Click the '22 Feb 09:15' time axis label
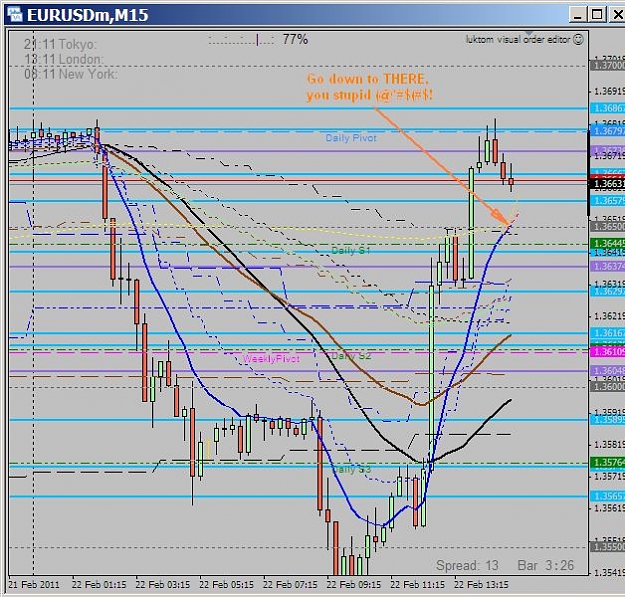The image size is (625, 597). (354, 585)
